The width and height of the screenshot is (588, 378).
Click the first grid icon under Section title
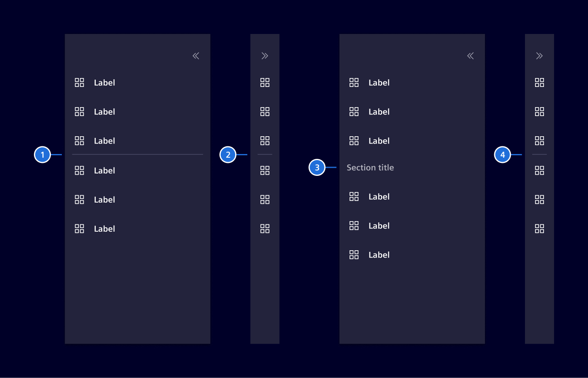click(354, 196)
